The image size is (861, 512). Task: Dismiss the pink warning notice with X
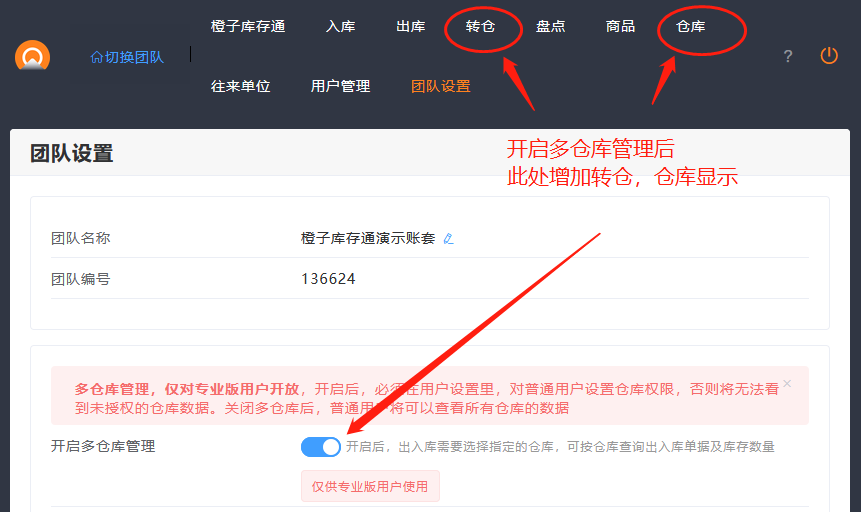pyautogui.click(x=787, y=383)
